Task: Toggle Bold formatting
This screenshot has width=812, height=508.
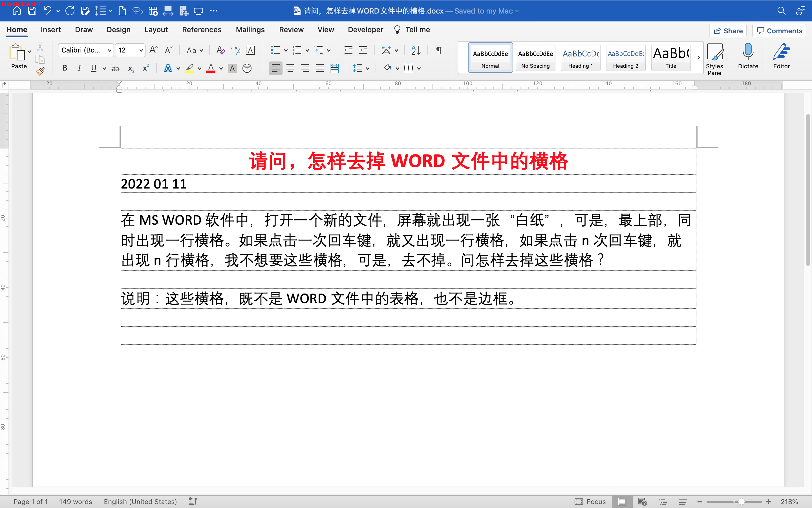Action: tap(65, 68)
